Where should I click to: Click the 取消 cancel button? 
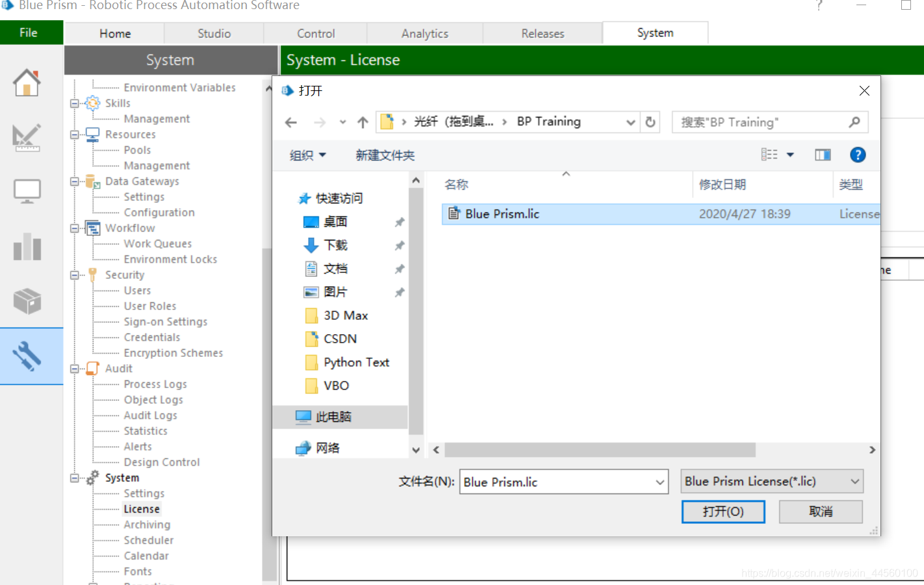821,512
